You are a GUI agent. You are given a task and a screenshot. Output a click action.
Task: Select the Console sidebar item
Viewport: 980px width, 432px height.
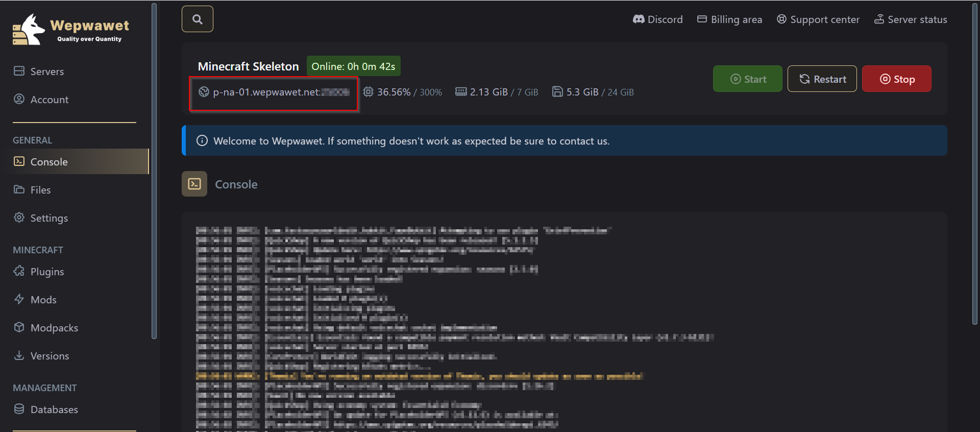78,161
